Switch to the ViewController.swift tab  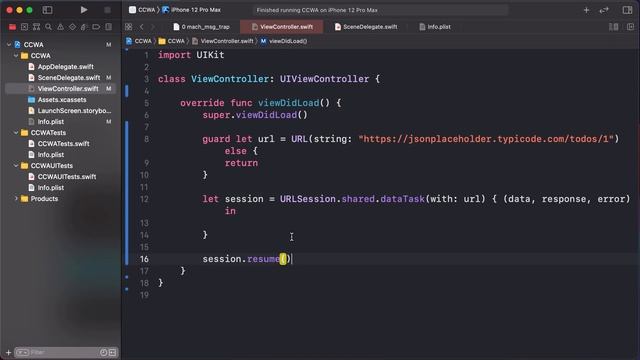282,27
